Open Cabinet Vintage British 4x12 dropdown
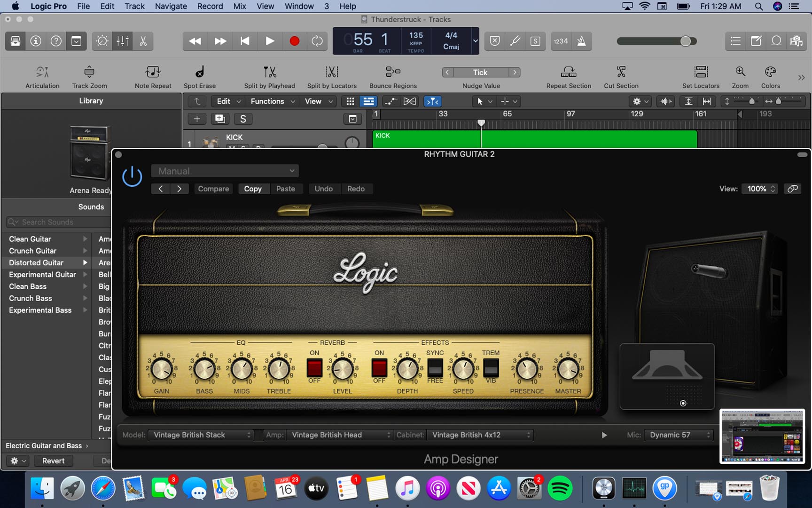 tap(480, 435)
